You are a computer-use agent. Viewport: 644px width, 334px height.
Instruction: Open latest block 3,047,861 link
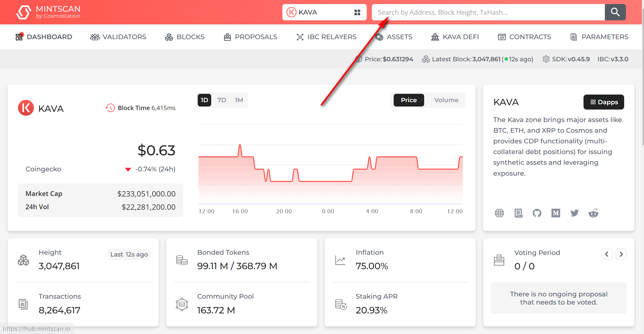[486, 59]
